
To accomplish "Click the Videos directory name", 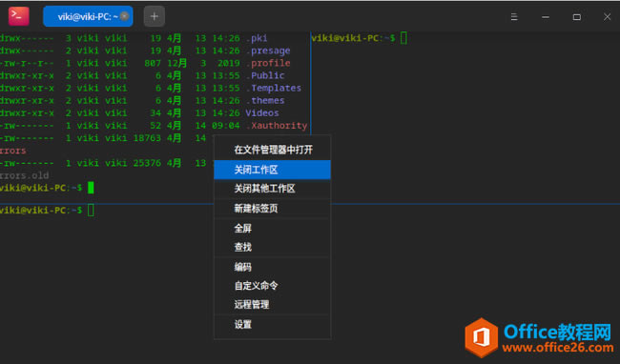I will [x=262, y=112].
